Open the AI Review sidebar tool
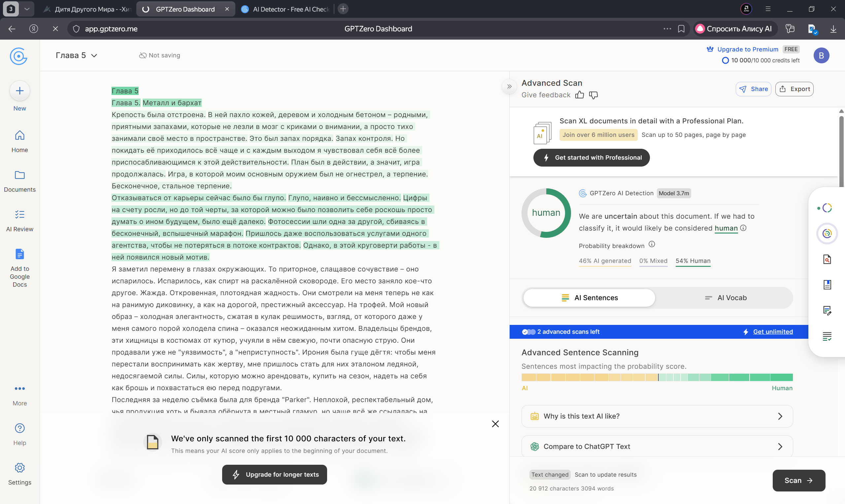This screenshot has height=504, width=845. point(20,220)
